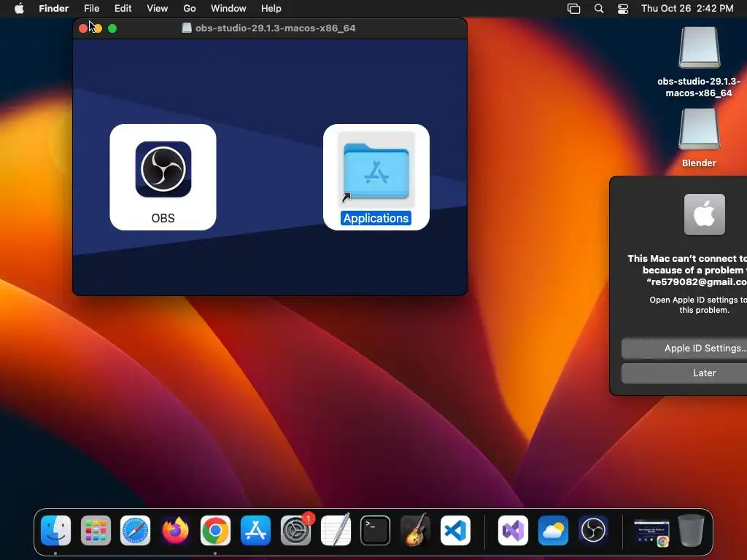Viewport: 747px width, 560px height.
Task: Open the Window menu
Action: [x=228, y=9]
